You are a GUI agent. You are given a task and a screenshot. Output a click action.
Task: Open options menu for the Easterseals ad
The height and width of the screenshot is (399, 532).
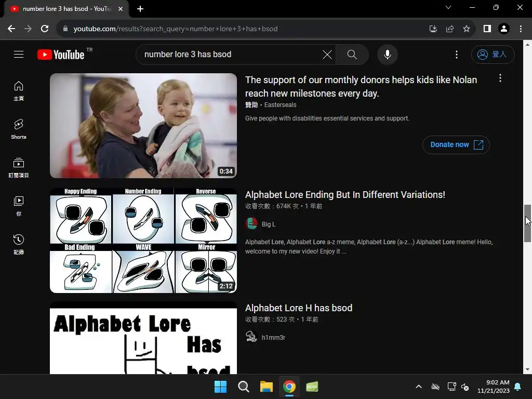click(x=500, y=78)
